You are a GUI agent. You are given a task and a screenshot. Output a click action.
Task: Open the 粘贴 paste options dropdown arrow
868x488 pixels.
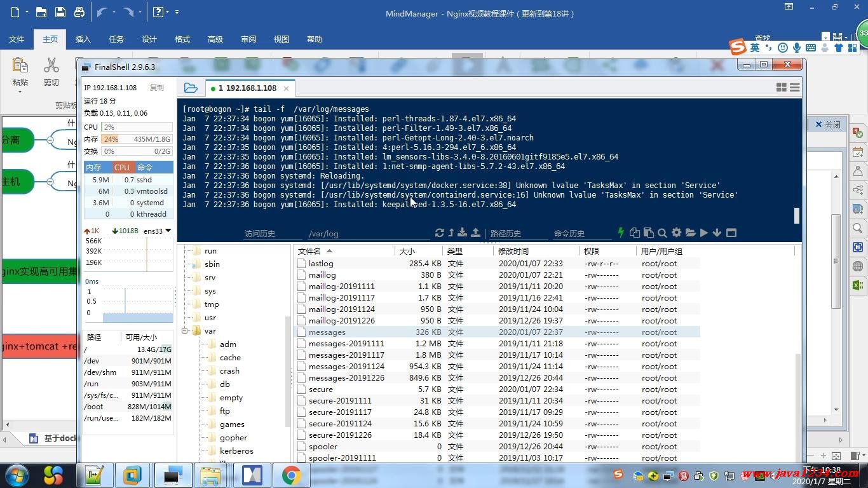[x=20, y=91]
